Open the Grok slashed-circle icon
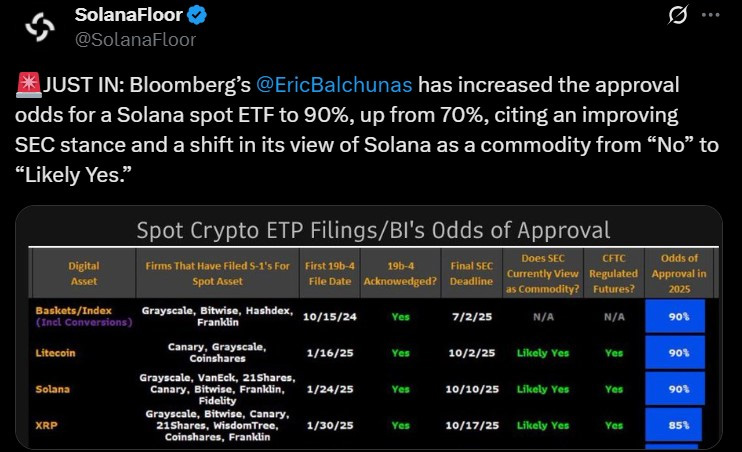Image resolution: width=742 pixels, height=452 pixels. pyautogui.click(x=678, y=15)
